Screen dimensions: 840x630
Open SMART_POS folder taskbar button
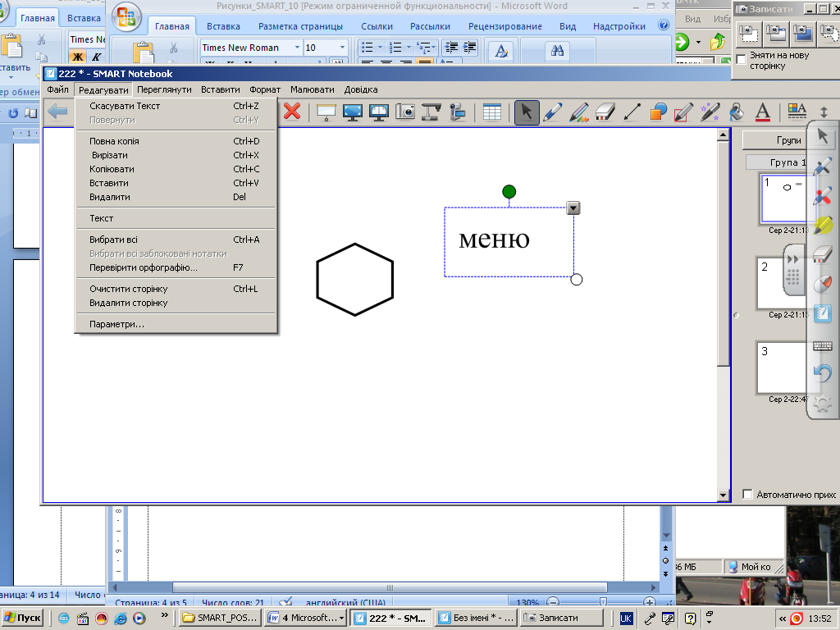click(221, 618)
